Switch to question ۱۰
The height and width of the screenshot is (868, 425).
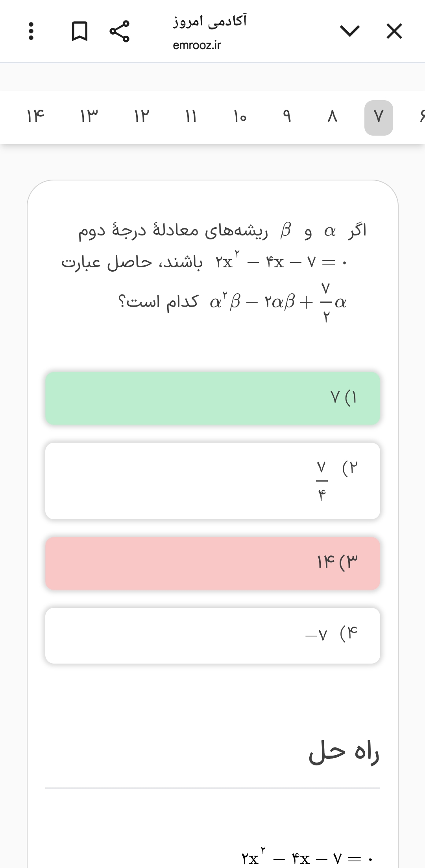click(x=240, y=117)
